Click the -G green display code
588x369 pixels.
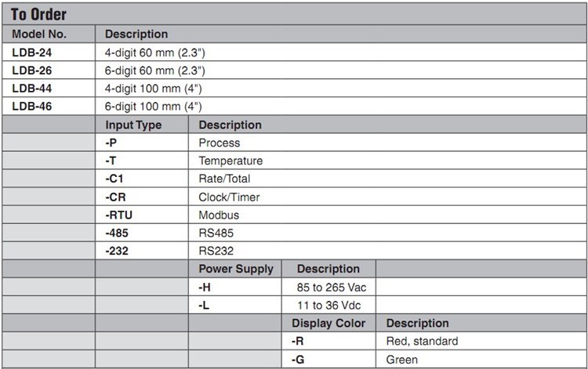[x=299, y=360]
